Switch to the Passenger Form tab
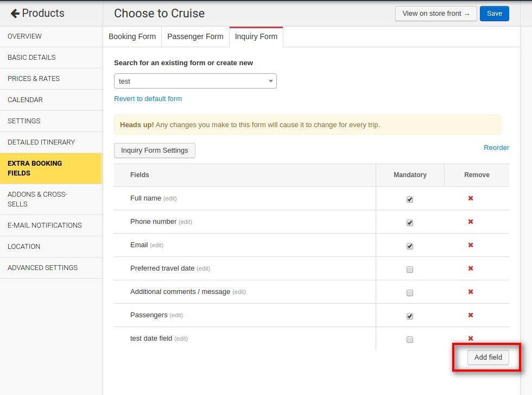 click(x=195, y=36)
